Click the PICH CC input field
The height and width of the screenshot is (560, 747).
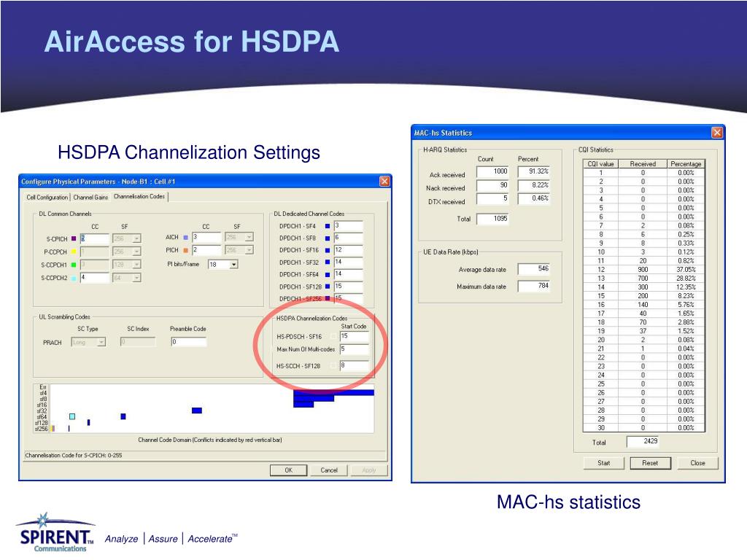click(206, 250)
